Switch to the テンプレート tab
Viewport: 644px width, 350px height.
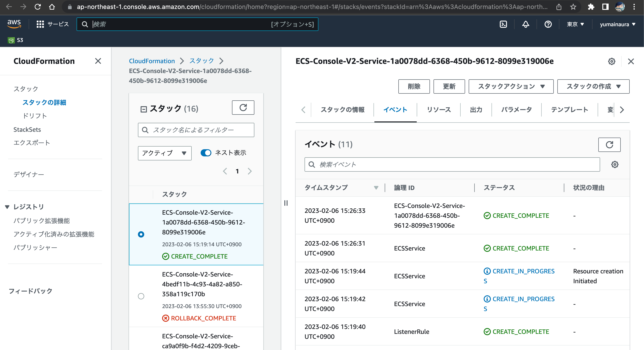569,110
